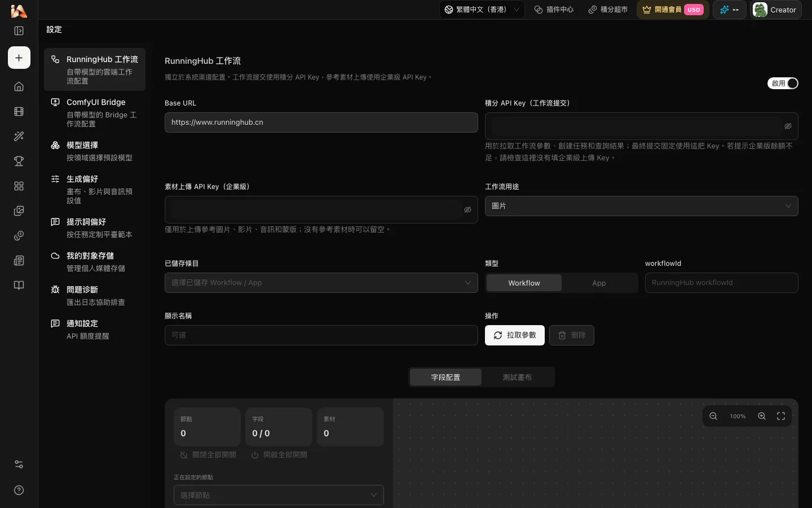
Task: Open the image gallery icon in left rail
Action: 19,211
